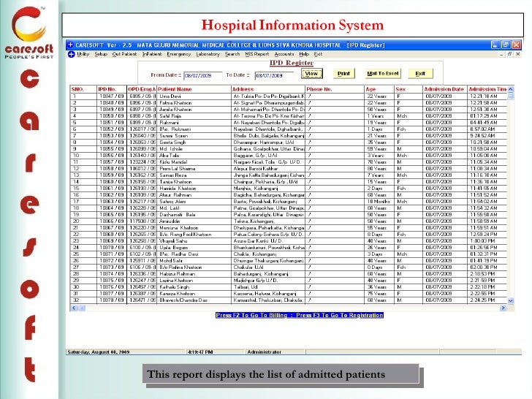Click the From Date input field
The image size is (532, 399).
pos(203,76)
